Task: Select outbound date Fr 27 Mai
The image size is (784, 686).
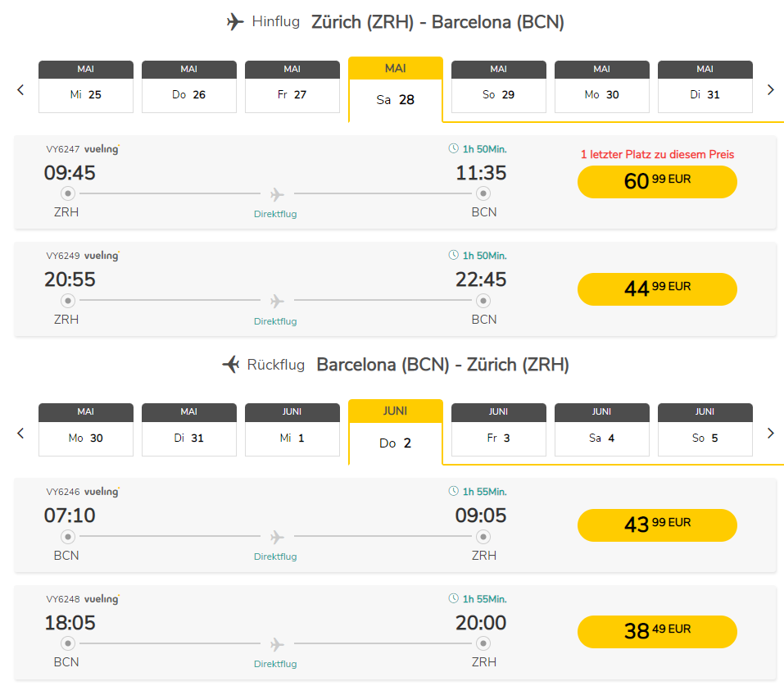Action: pyautogui.click(x=292, y=87)
